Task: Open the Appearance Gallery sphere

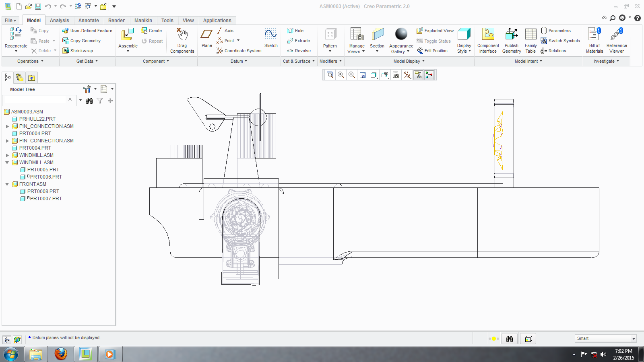Action: (x=401, y=34)
